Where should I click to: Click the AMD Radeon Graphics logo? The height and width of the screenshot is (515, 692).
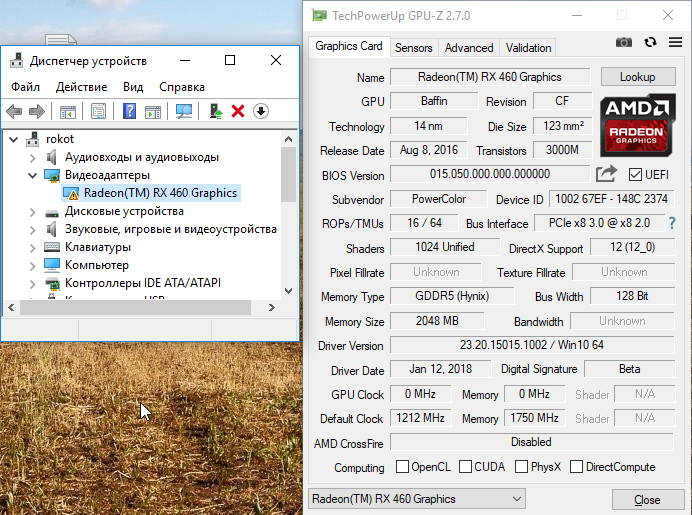pyautogui.click(x=636, y=125)
